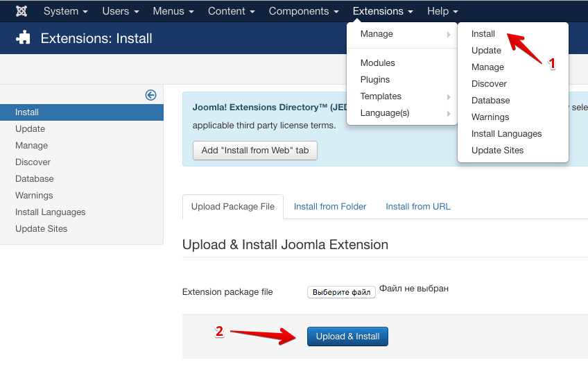Click the file chooser button
Viewport: 588px width, 383px height.
click(x=341, y=292)
